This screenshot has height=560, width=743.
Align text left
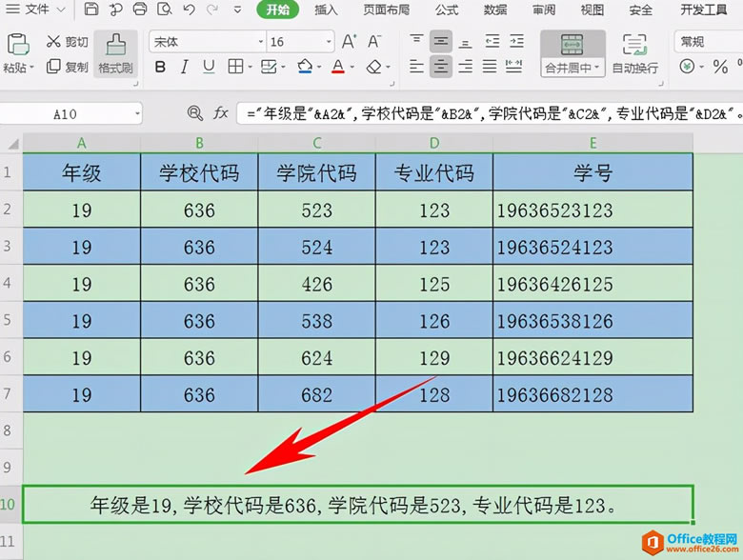coord(416,67)
